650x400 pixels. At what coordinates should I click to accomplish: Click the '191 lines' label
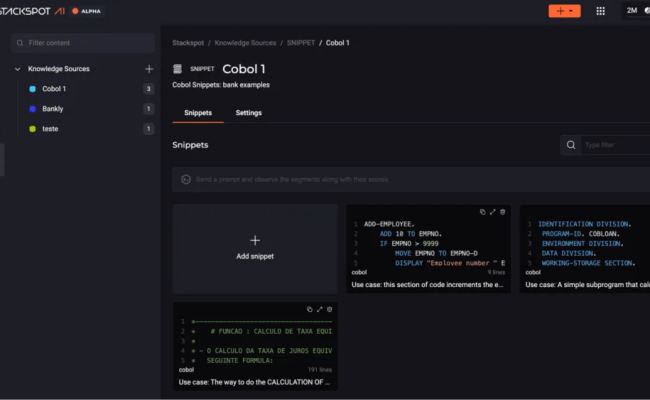tap(320, 370)
